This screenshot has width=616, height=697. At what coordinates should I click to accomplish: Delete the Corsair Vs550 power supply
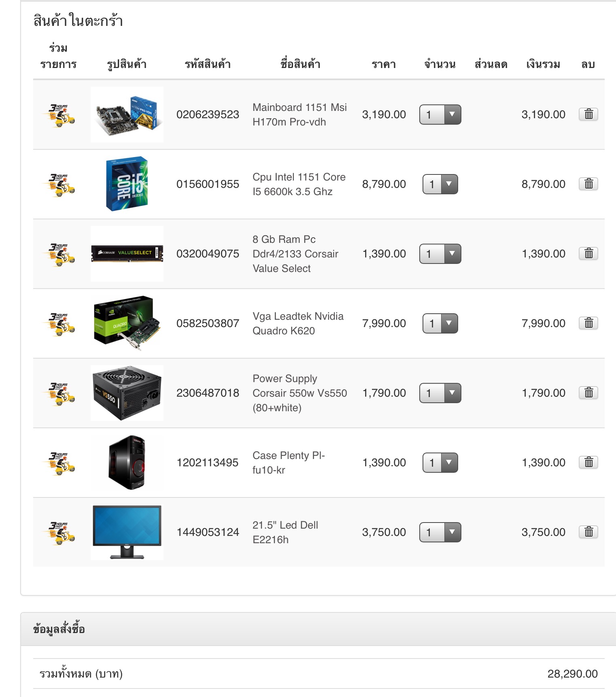[588, 393]
